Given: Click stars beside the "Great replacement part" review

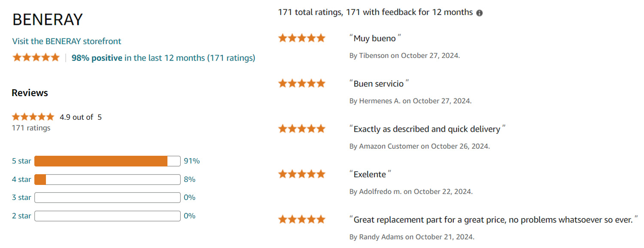Looking at the screenshot, I should click(x=301, y=220).
